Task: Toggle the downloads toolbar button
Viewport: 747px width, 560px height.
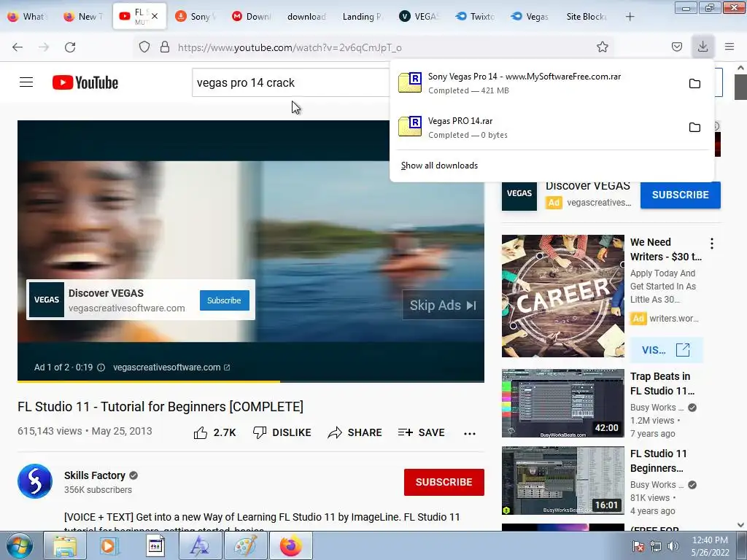Action: pos(703,47)
